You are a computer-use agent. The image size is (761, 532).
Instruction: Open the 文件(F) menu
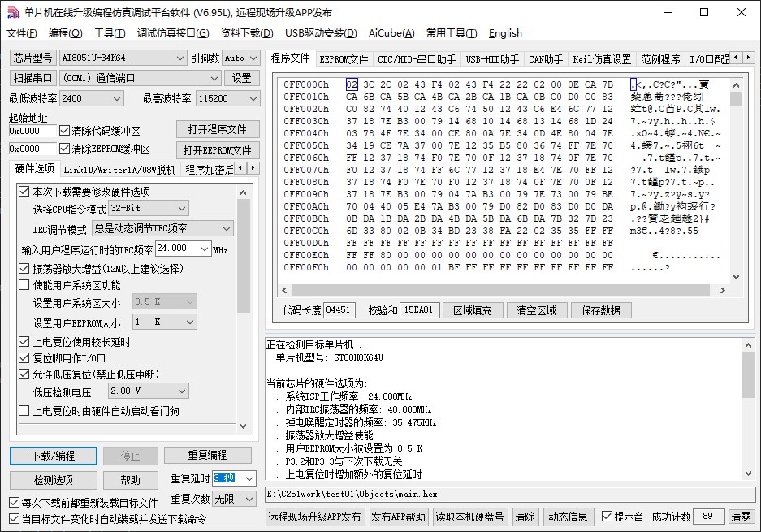21,33
